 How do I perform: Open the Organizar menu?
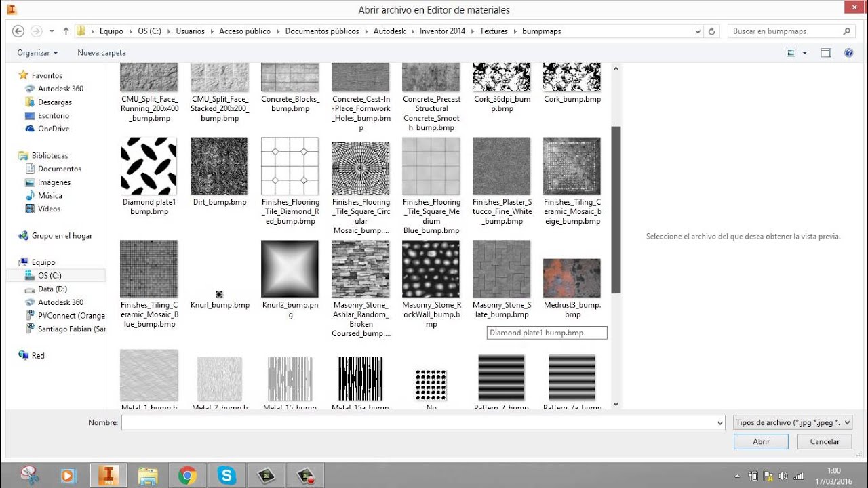[x=38, y=53]
